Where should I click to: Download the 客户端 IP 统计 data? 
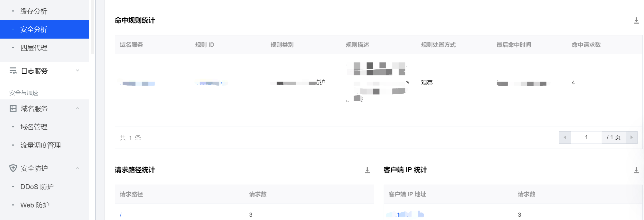click(636, 170)
